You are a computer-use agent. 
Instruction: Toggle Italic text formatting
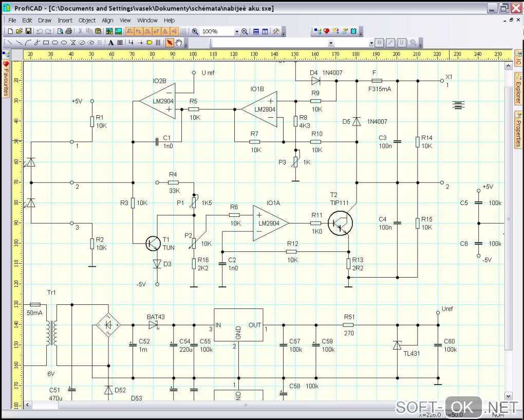[390, 43]
